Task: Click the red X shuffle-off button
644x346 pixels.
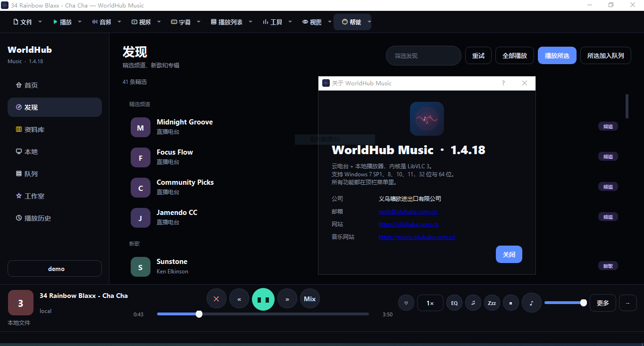Action: coord(217,299)
